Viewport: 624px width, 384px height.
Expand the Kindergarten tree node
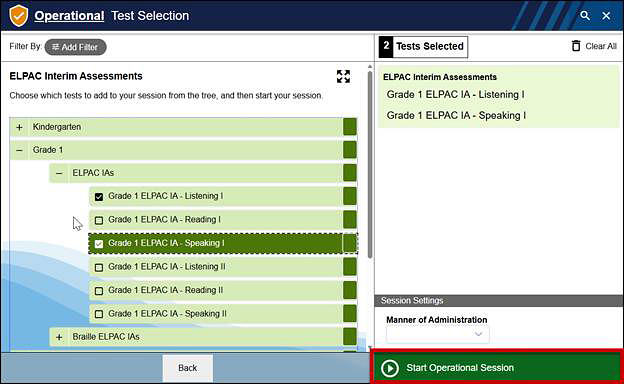[x=19, y=127]
